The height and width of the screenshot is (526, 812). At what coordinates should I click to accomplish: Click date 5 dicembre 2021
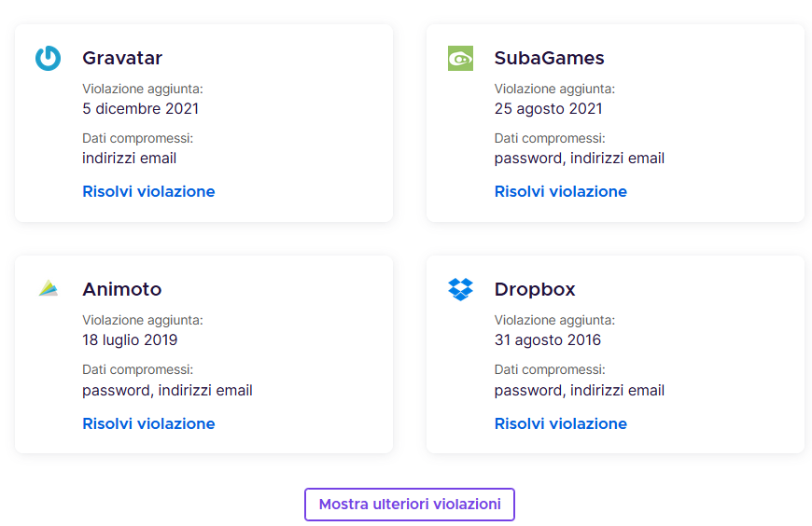point(140,109)
